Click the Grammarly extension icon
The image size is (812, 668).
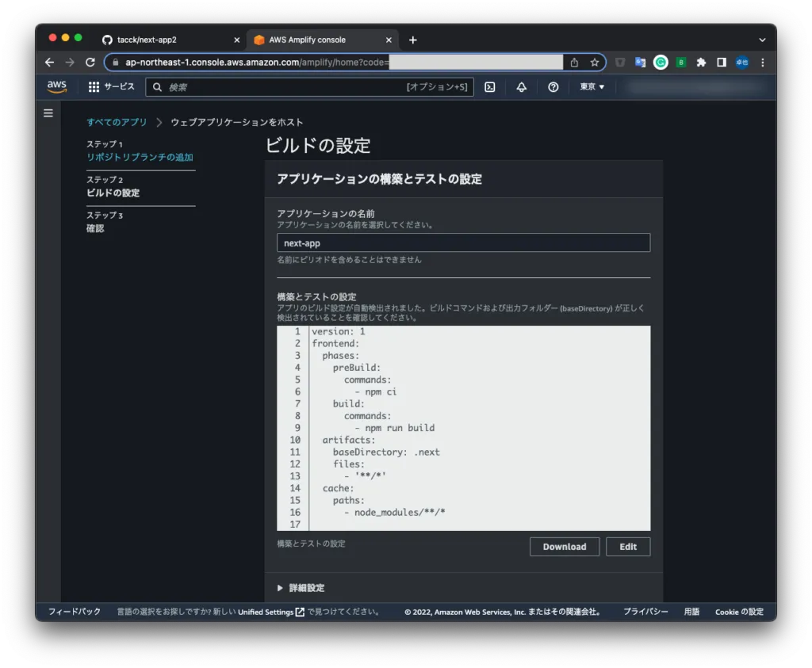pos(661,63)
